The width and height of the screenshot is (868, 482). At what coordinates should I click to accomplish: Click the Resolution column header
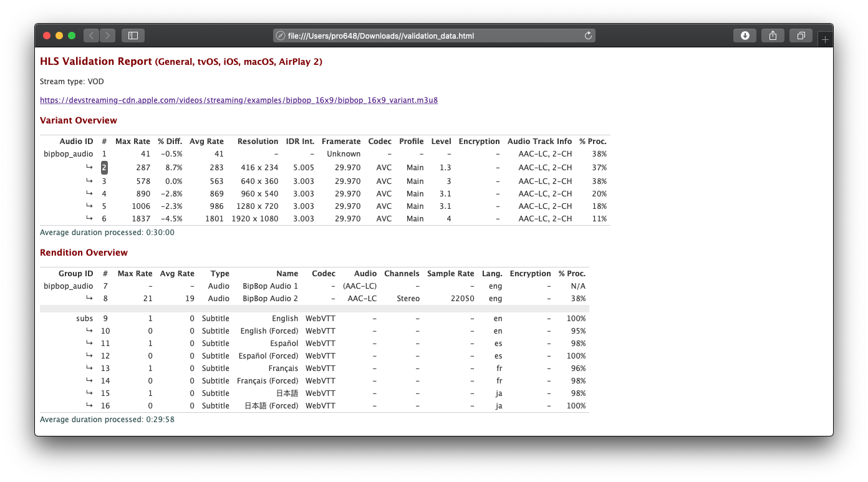pos(258,142)
